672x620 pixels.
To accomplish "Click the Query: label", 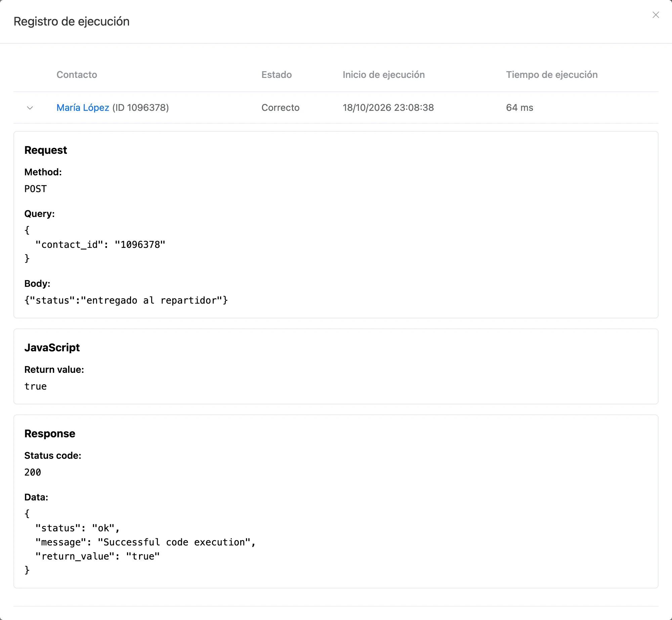I will coord(39,214).
